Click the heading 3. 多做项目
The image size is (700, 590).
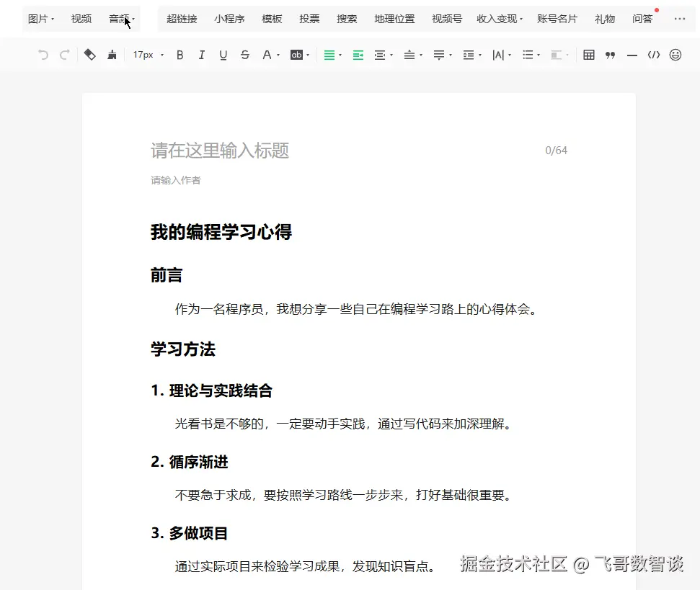click(x=190, y=533)
